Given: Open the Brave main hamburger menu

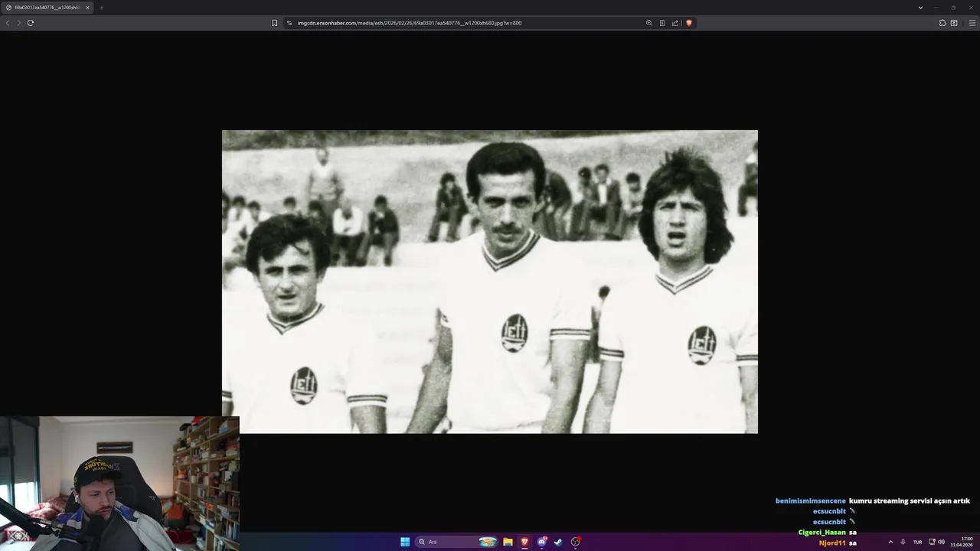Looking at the screenshot, I should (972, 23).
